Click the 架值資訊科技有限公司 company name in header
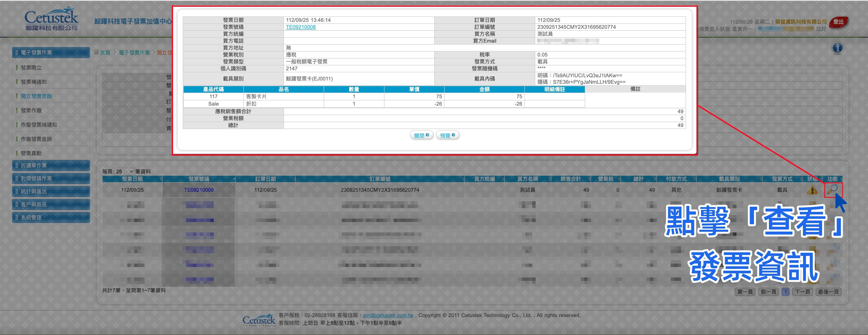The height and width of the screenshot is (335, 868). pyautogui.click(x=801, y=22)
